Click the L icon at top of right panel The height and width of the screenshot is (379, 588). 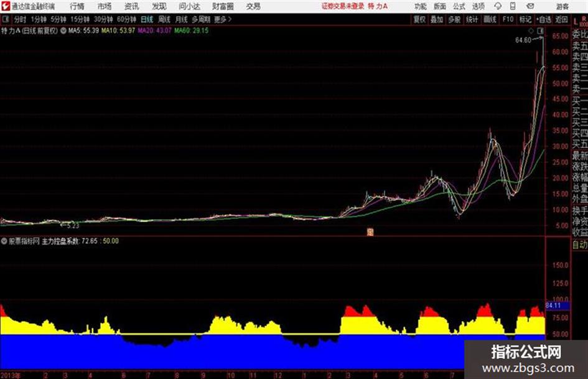(x=576, y=22)
